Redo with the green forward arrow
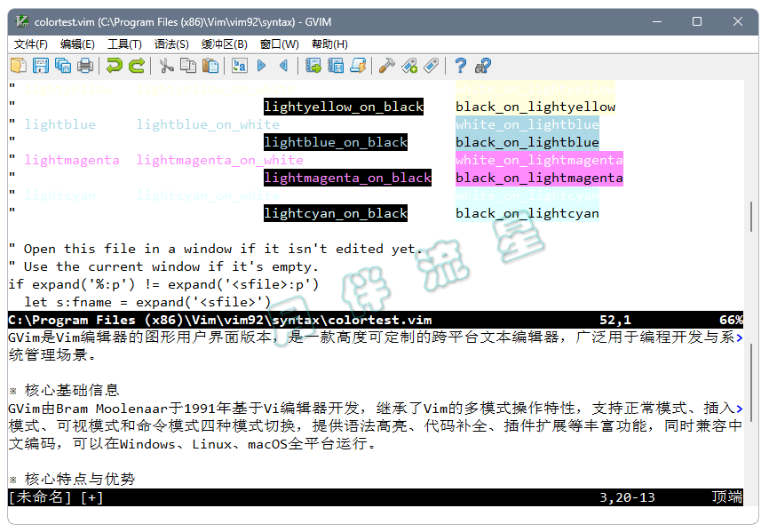This screenshot has width=769, height=532. [x=137, y=65]
